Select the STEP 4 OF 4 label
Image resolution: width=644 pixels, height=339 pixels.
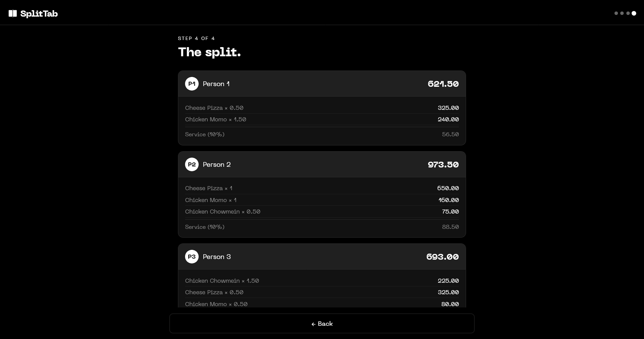197,38
